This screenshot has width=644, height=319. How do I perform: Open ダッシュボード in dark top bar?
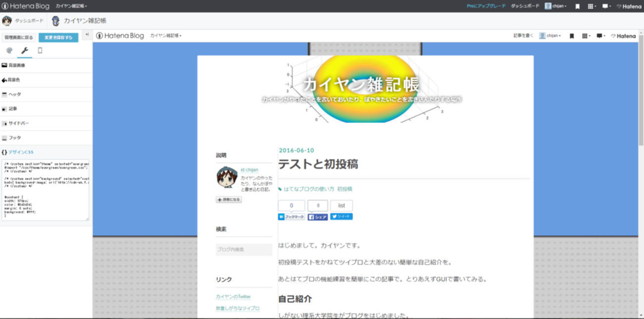pos(525,6)
